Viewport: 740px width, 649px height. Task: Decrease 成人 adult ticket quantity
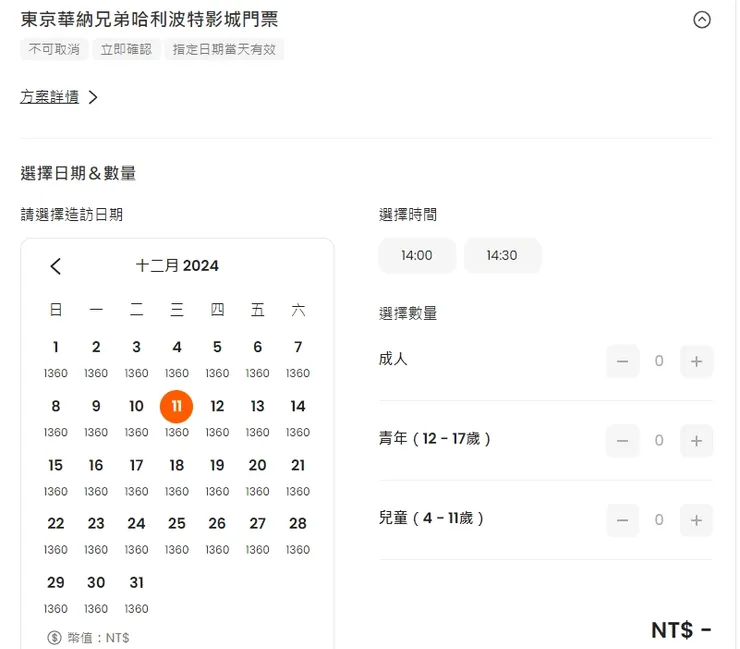(x=622, y=362)
